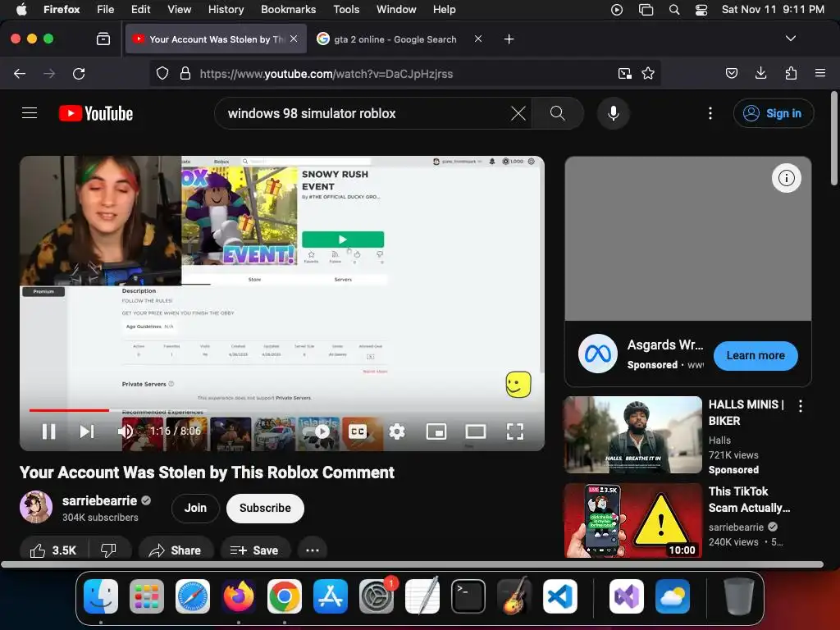Viewport: 840px width, 630px height.
Task: Open Firefox application menu
Action: (x=820, y=73)
